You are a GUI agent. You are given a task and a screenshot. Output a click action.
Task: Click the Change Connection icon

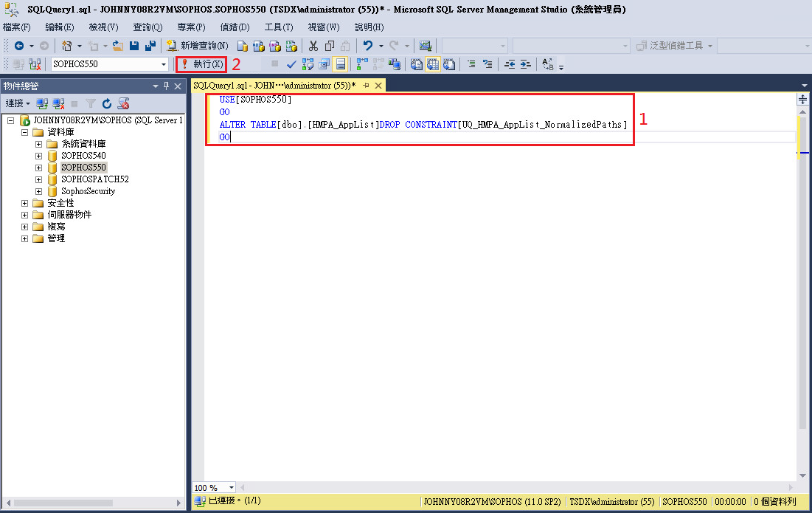click(x=35, y=64)
